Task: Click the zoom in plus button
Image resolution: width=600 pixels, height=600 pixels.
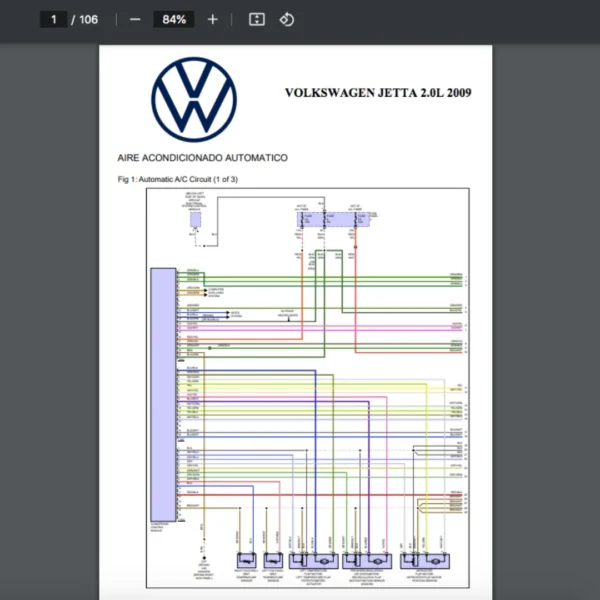Action: pyautogui.click(x=212, y=20)
